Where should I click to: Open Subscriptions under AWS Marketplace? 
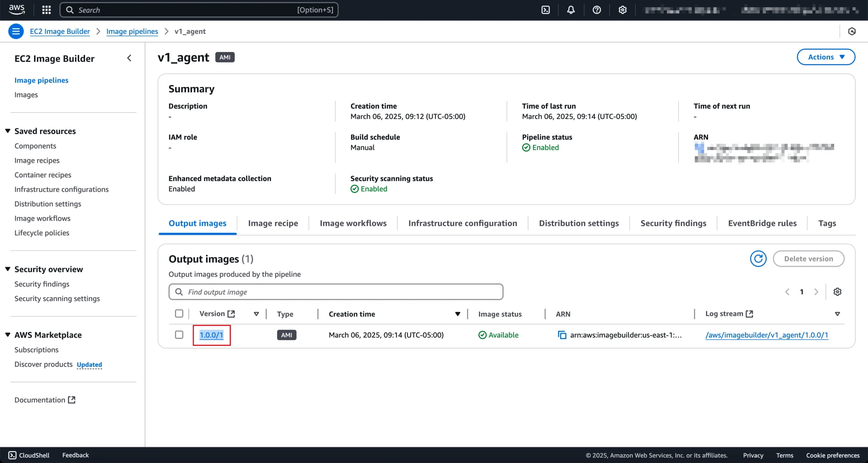(x=36, y=350)
